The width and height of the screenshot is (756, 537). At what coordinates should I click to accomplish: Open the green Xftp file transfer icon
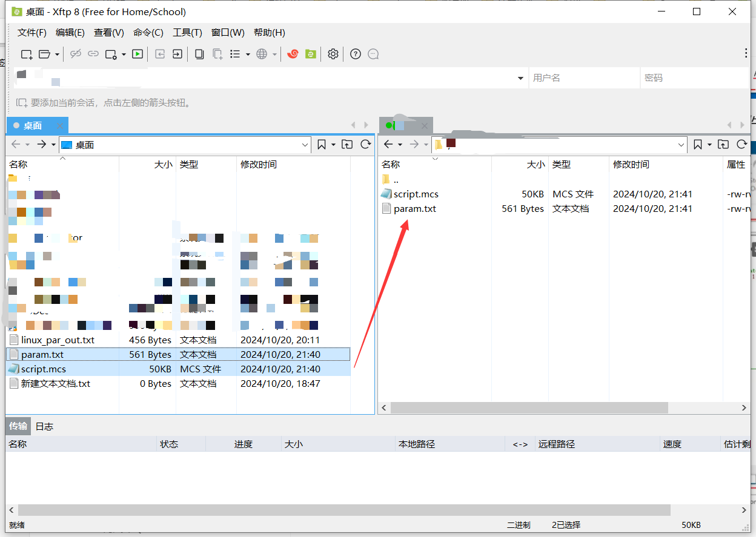[x=310, y=54]
